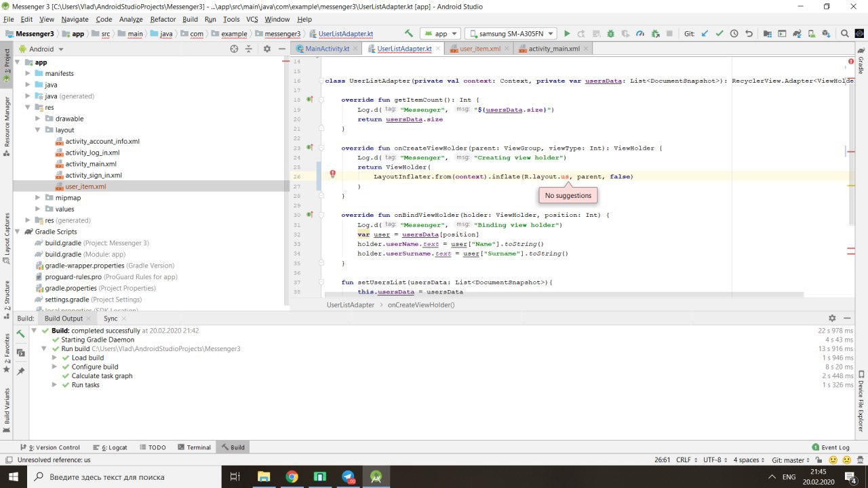Click Git: master branch in status bar

point(791,460)
